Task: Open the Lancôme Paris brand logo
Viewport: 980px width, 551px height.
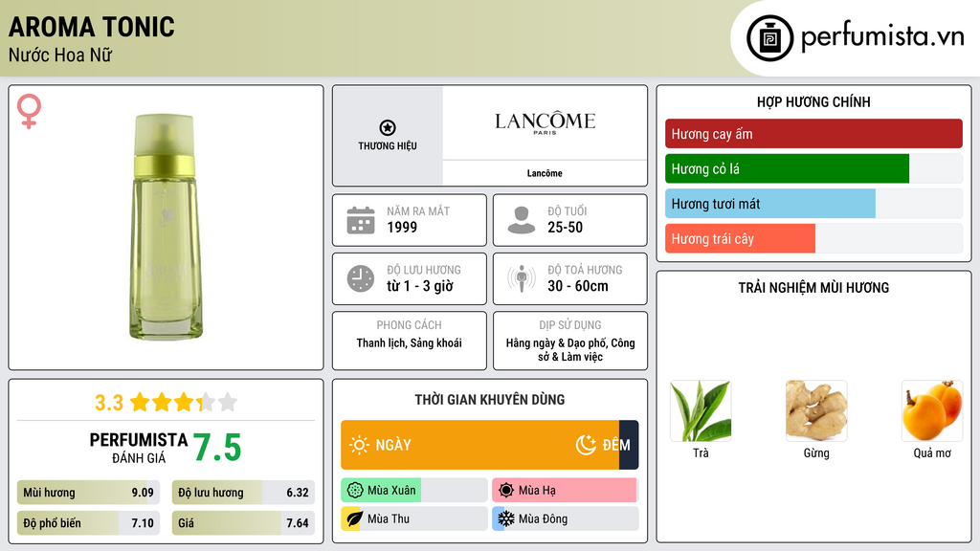Action: [545, 123]
